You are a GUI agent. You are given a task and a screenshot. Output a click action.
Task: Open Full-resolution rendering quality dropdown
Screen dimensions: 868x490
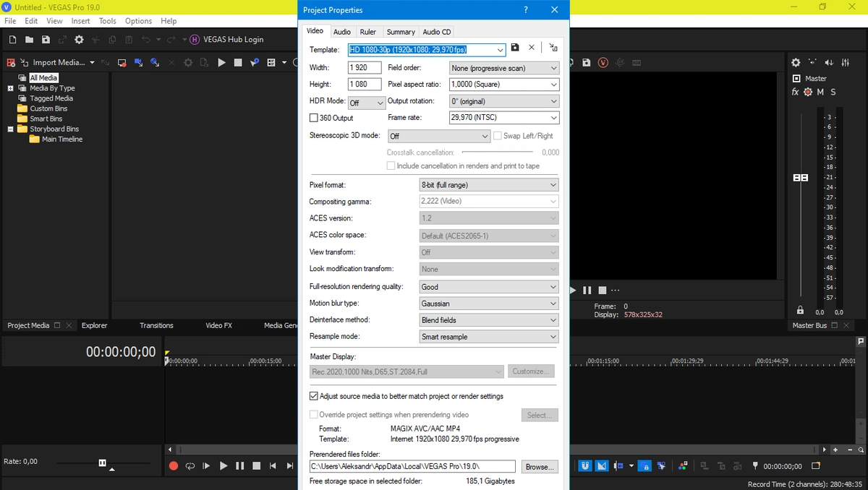pyautogui.click(x=490, y=287)
